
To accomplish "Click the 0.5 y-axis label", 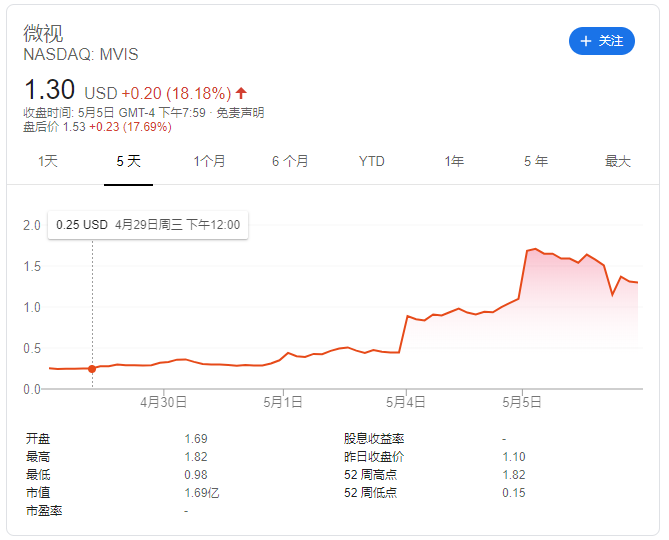I will click(32, 348).
